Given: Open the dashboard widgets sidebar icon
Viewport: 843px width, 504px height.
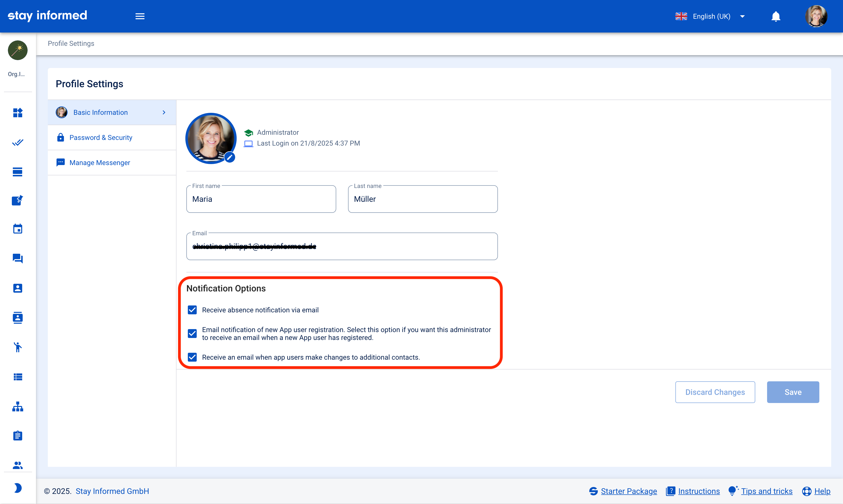Looking at the screenshot, I should [x=18, y=112].
